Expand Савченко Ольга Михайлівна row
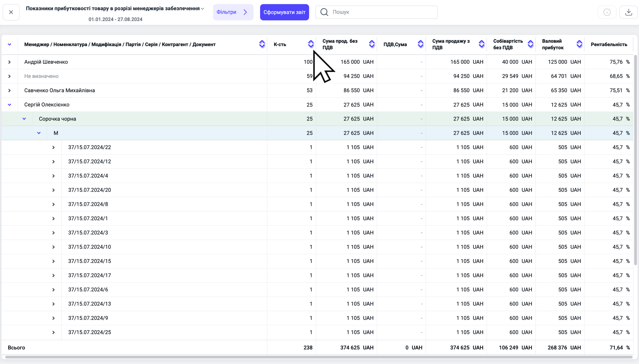Image resolution: width=639 pixels, height=364 pixels. click(10, 91)
